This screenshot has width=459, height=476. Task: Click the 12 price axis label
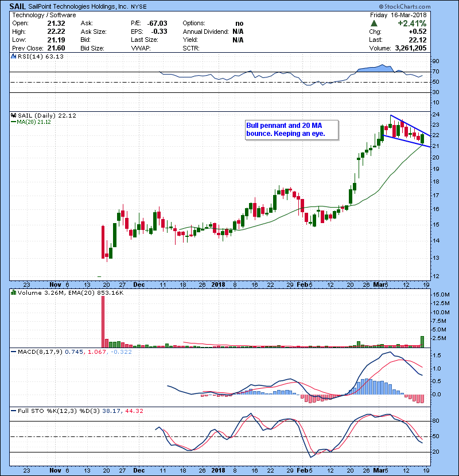coord(436,276)
